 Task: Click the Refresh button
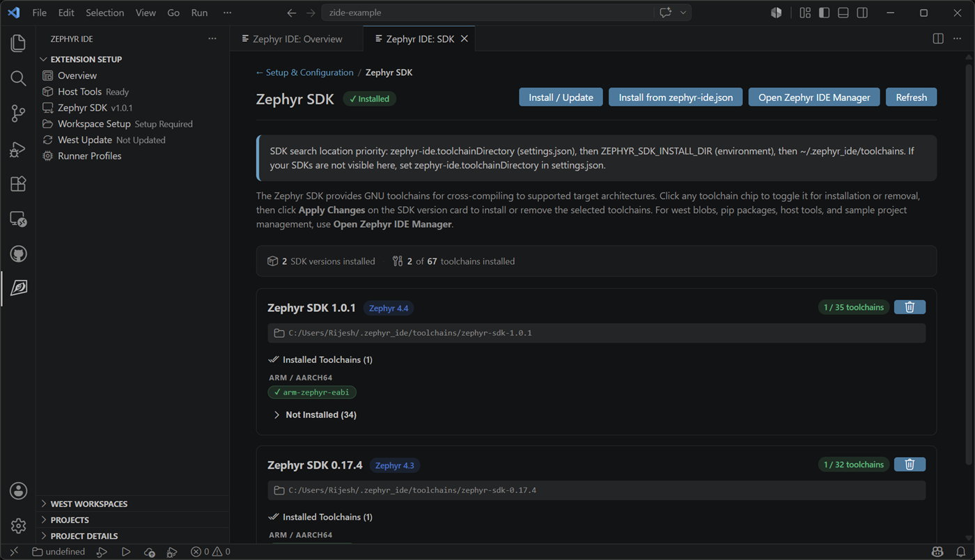[911, 98]
